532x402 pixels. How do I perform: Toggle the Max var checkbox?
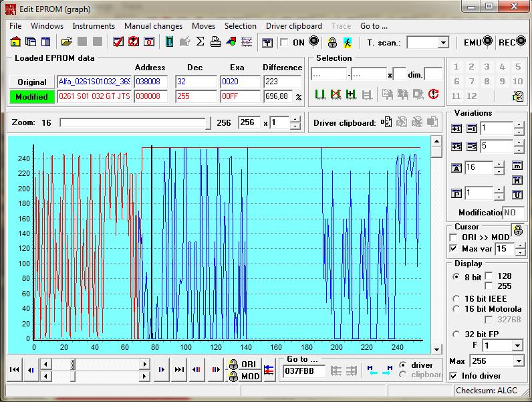(454, 249)
